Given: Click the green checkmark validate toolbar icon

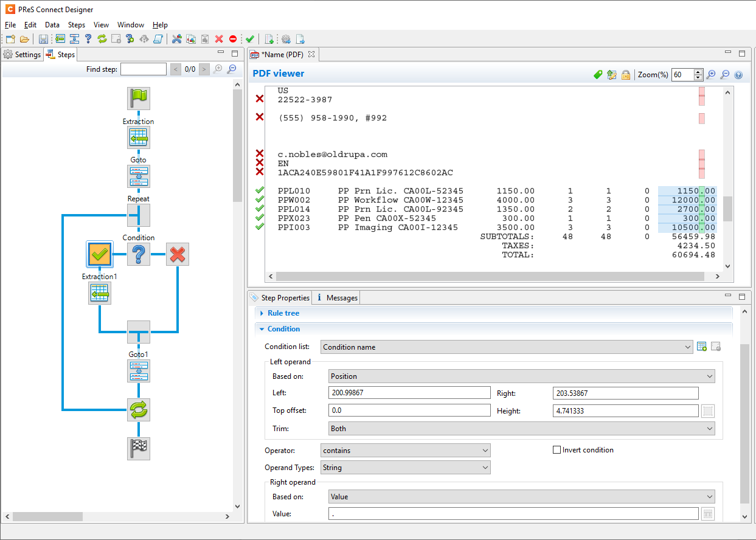Looking at the screenshot, I should [x=250, y=40].
